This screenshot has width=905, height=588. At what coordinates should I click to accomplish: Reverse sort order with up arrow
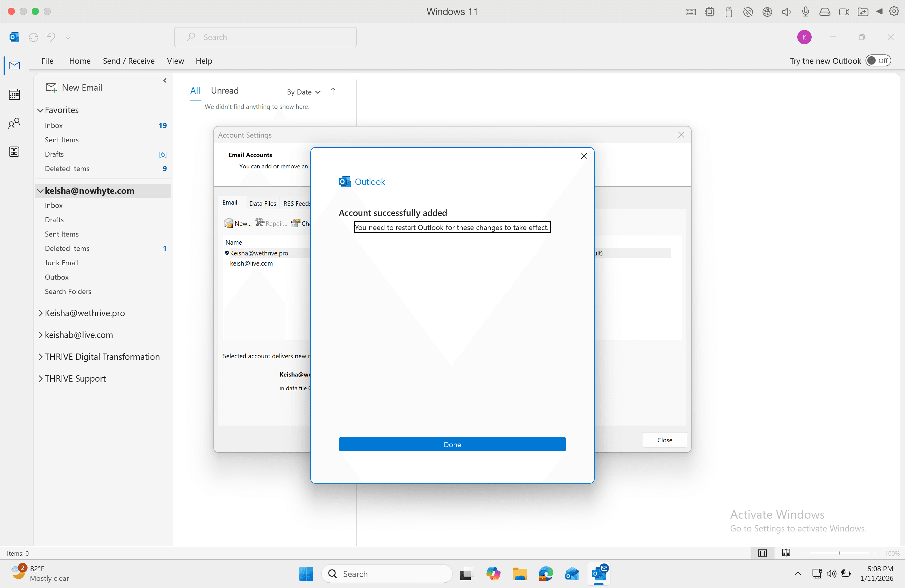tap(333, 92)
